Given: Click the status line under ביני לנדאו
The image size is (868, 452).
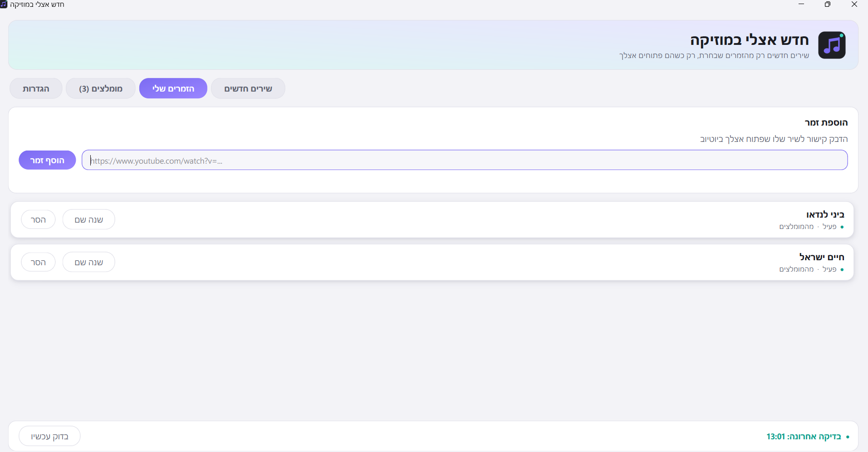Looking at the screenshot, I should (811, 227).
